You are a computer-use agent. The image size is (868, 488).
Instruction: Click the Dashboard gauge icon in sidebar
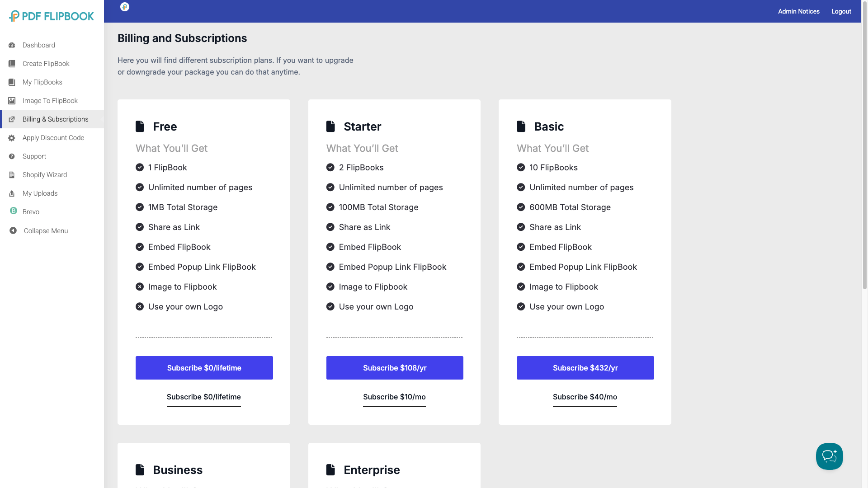12,45
